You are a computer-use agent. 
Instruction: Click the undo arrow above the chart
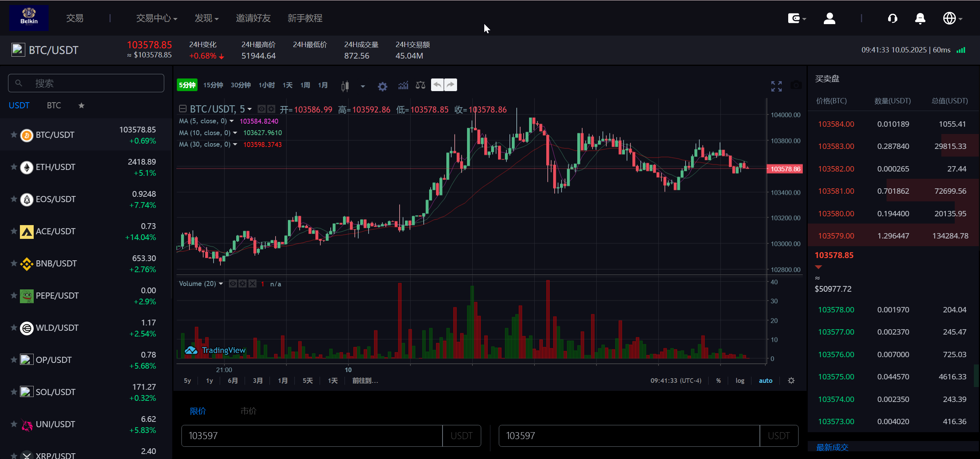(x=437, y=85)
